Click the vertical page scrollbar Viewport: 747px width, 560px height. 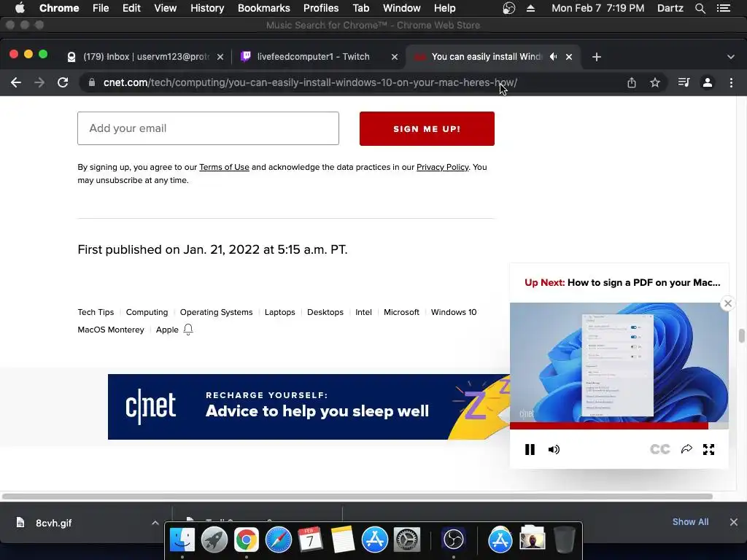point(742,335)
